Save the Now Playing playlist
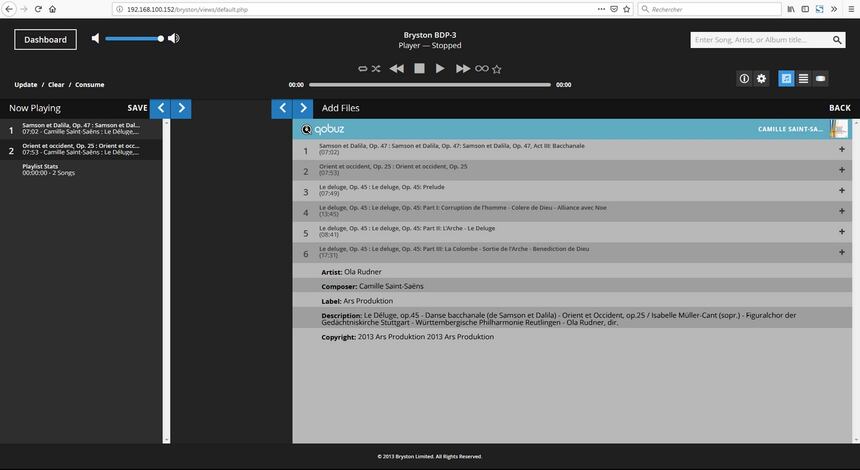The image size is (860, 470). pyautogui.click(x=137, y=108)
